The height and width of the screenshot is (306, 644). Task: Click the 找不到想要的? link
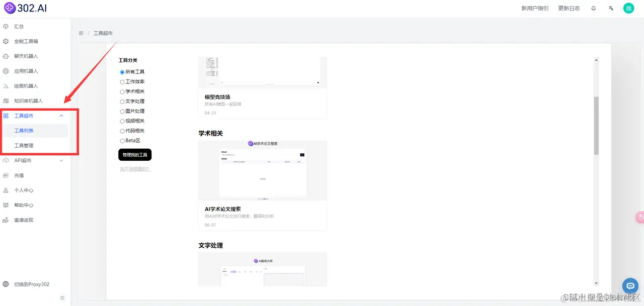[x=135, y=168]
